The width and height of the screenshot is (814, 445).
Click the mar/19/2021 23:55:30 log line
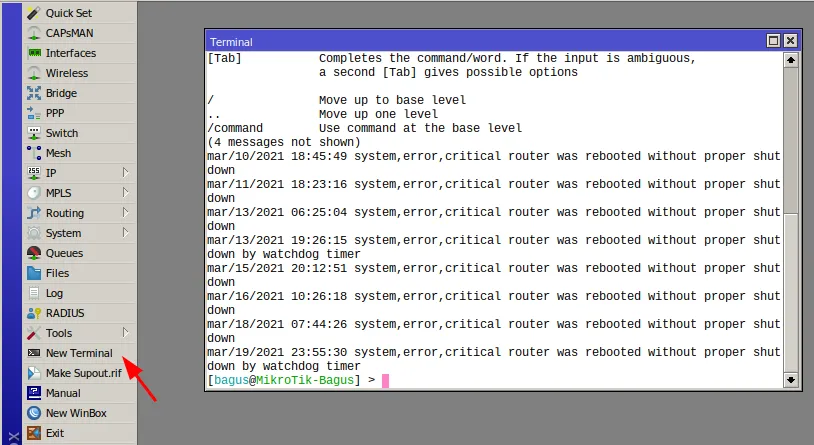coord(494,359)
